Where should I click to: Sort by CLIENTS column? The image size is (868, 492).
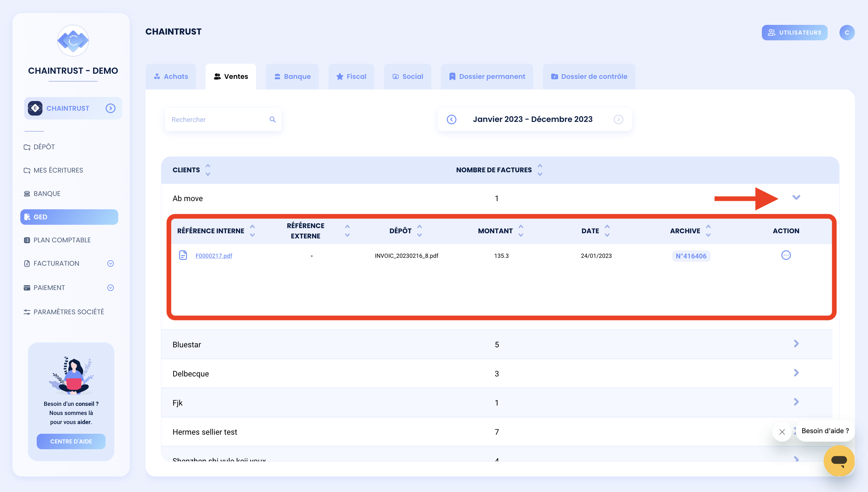pyautogui.click(x=208, y=170)
